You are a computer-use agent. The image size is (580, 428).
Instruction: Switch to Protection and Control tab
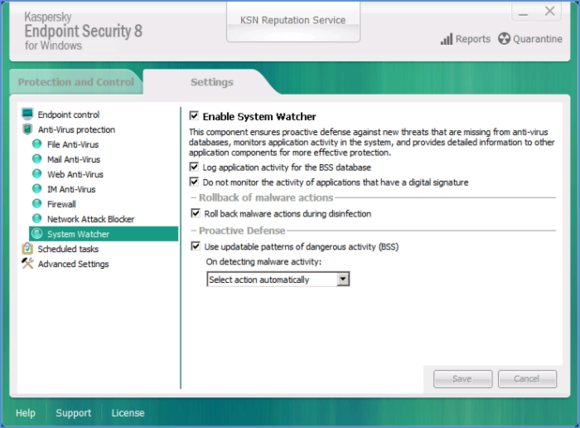coord(76,82)
